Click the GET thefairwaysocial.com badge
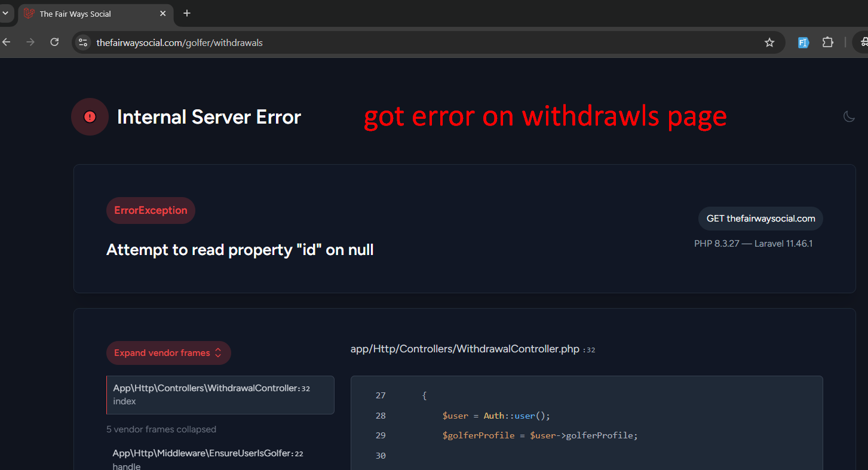The width and height of the screenshot is (868, 470). [x=760, y=219]
